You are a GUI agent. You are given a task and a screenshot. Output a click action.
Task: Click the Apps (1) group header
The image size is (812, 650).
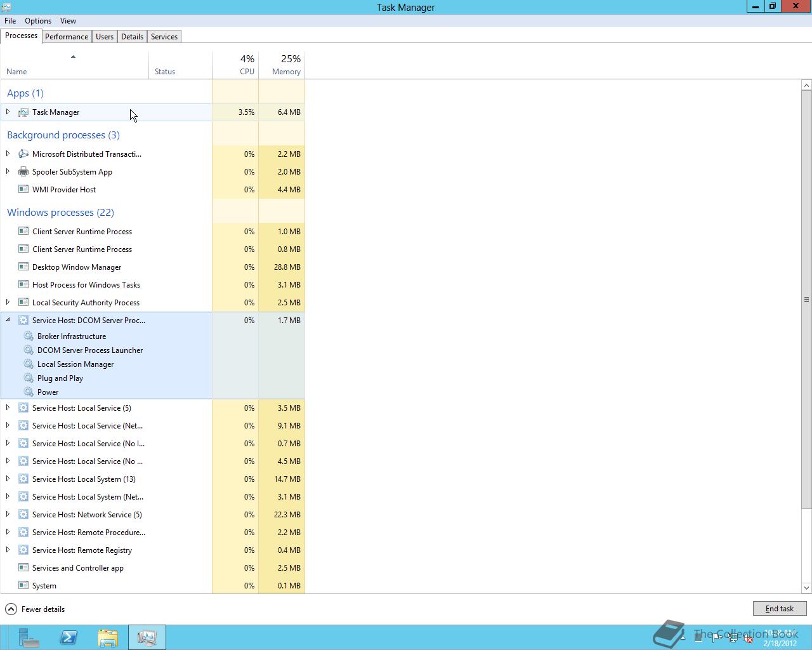[x=25, y=93]
